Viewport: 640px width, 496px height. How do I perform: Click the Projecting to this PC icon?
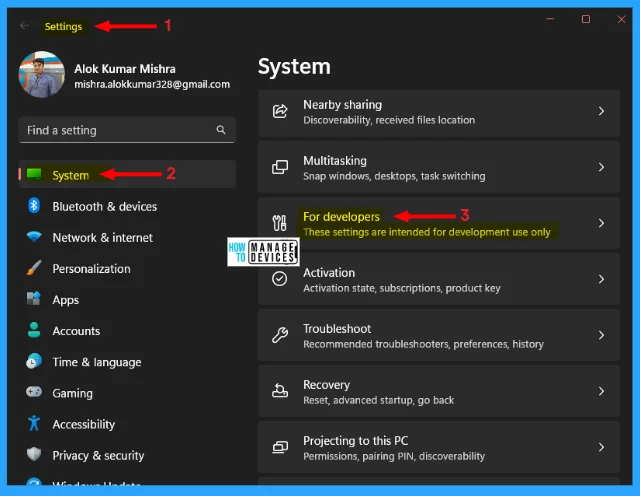[x=280, y=447]
